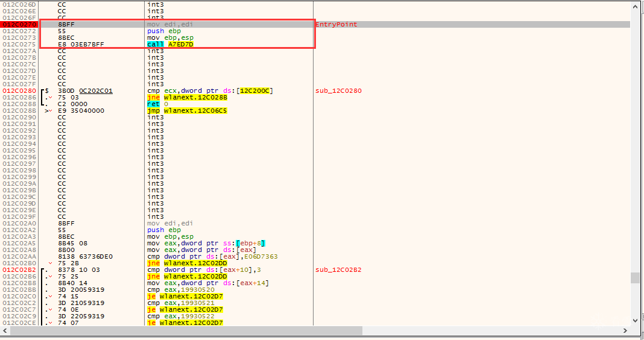
Task: Click bytes '3D 20059319'
Action: [x=81, y=290]
